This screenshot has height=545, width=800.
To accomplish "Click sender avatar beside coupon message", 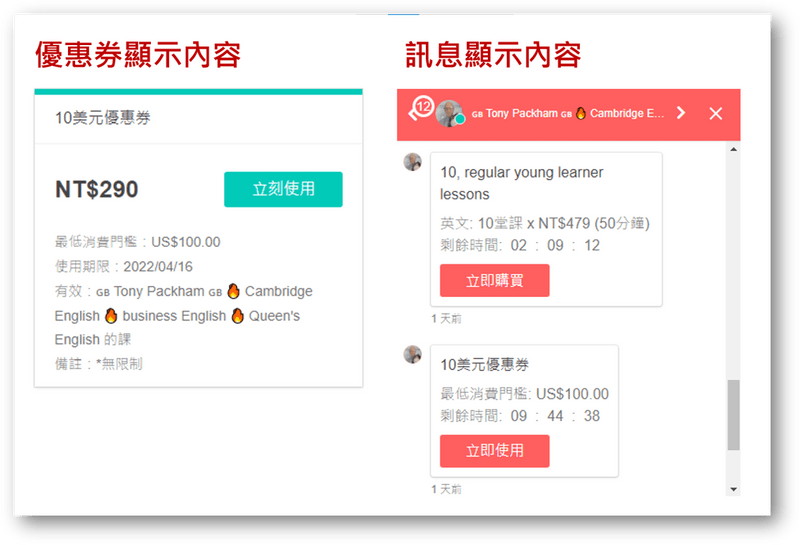I will point(412,354).
